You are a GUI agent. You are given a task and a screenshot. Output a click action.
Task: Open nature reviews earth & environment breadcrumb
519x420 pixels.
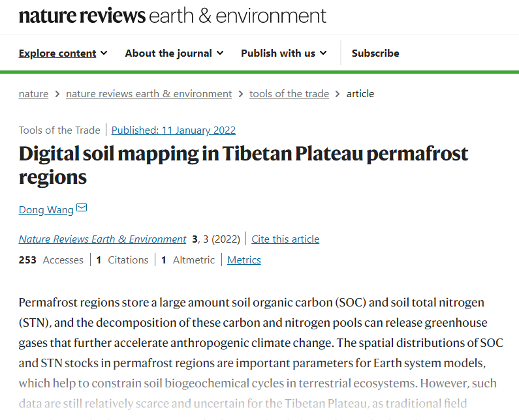[149, 94]
